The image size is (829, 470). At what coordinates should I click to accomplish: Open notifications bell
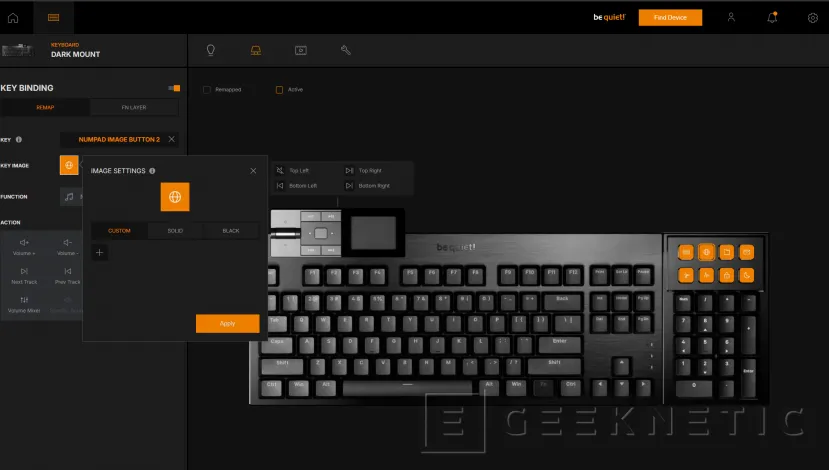coord(772,17)
